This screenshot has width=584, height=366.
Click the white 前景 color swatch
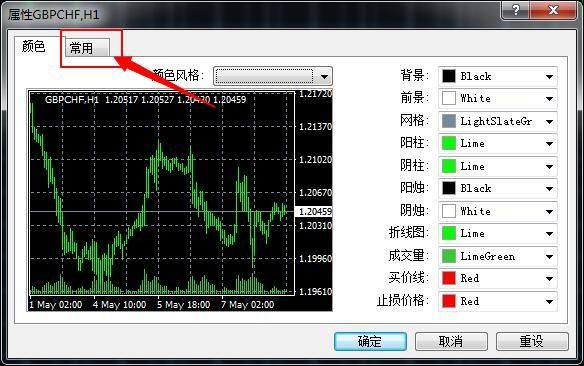[x=448, y=99]
